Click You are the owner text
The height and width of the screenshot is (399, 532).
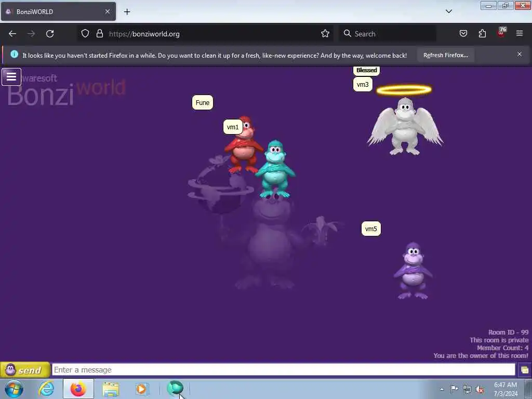481,355
